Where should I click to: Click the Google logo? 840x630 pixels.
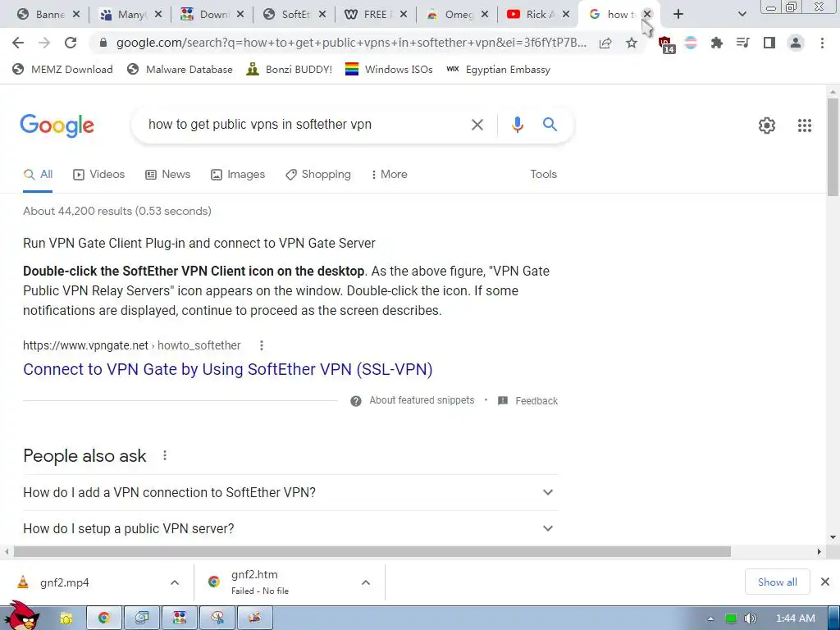[x=57, y=126]
